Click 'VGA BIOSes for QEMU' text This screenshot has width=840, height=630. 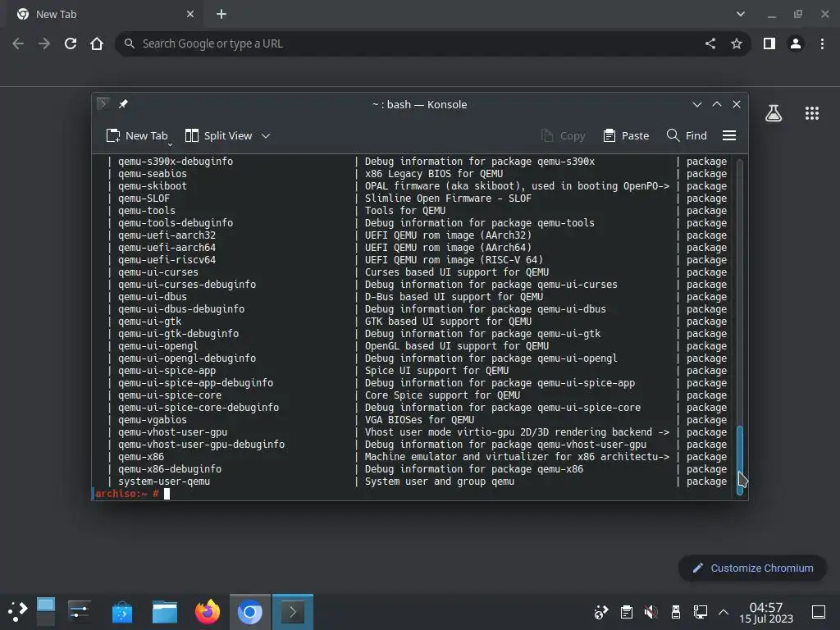click(419, 420)
